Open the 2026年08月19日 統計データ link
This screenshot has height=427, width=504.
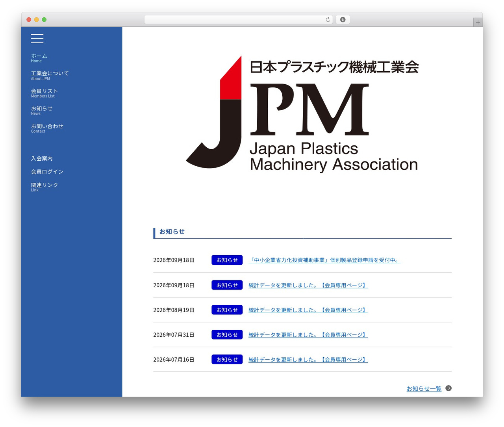click(x=308, y=310)
